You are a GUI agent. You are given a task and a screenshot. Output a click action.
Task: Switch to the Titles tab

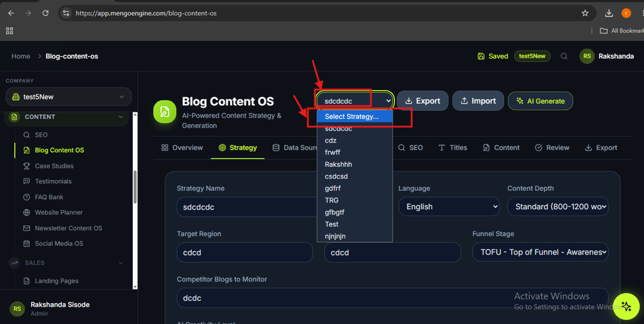click(x=452, y=148)
